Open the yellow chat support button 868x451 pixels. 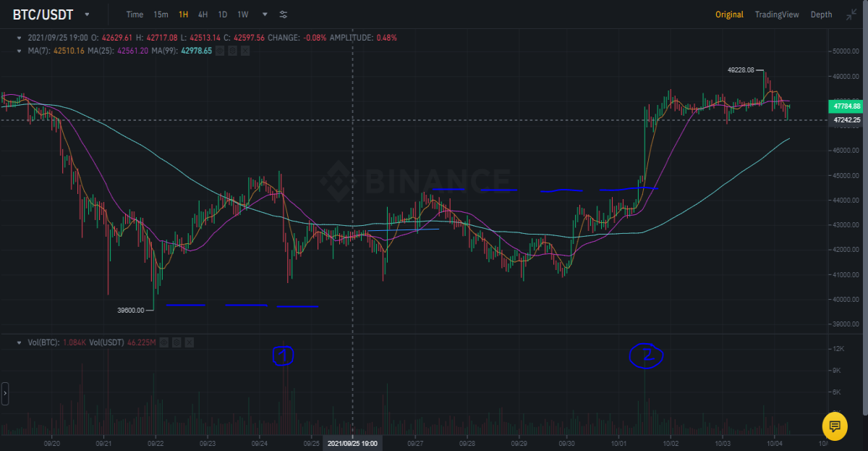point(834,426)
